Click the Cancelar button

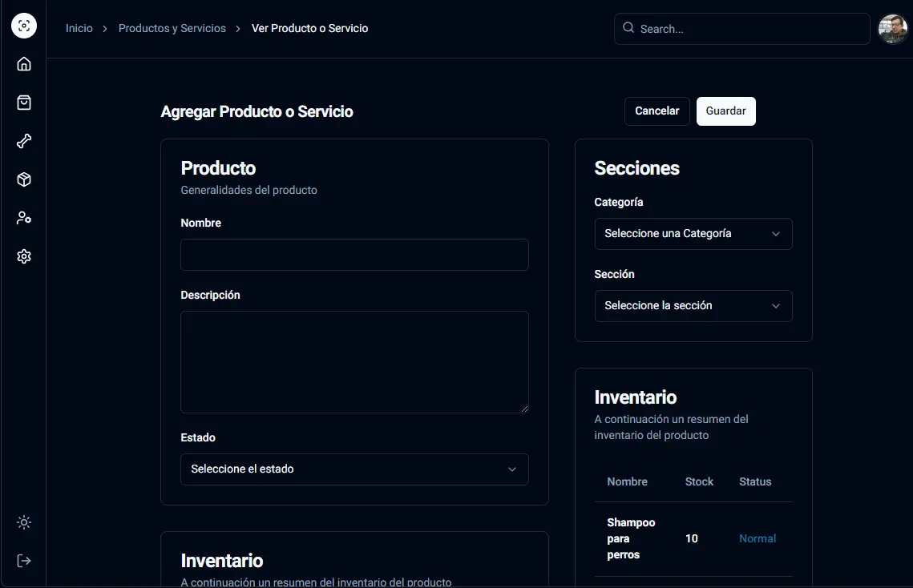tap(656, 111)
